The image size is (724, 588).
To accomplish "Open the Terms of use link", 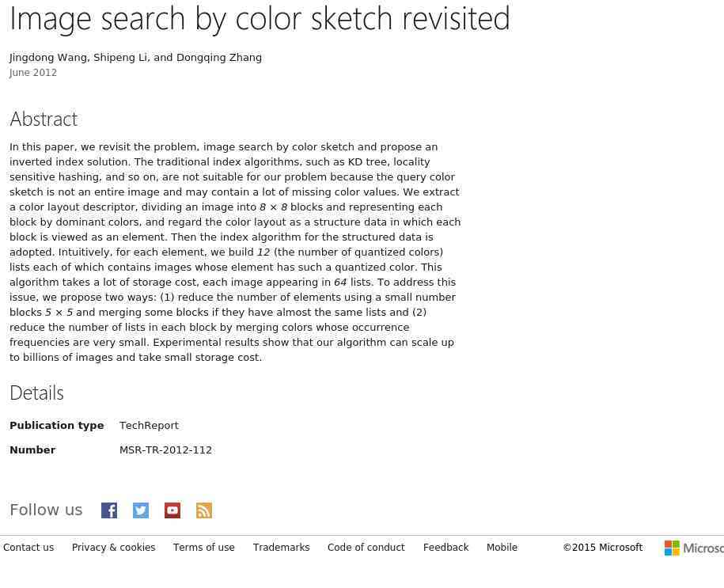I will (204, 548).
